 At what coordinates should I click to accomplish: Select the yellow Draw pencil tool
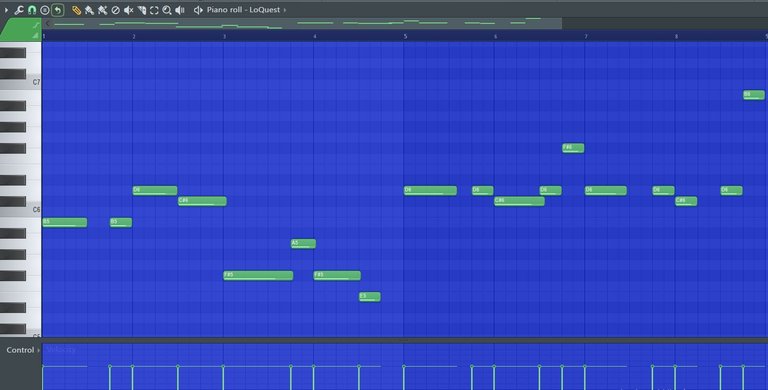pos(76,10)
